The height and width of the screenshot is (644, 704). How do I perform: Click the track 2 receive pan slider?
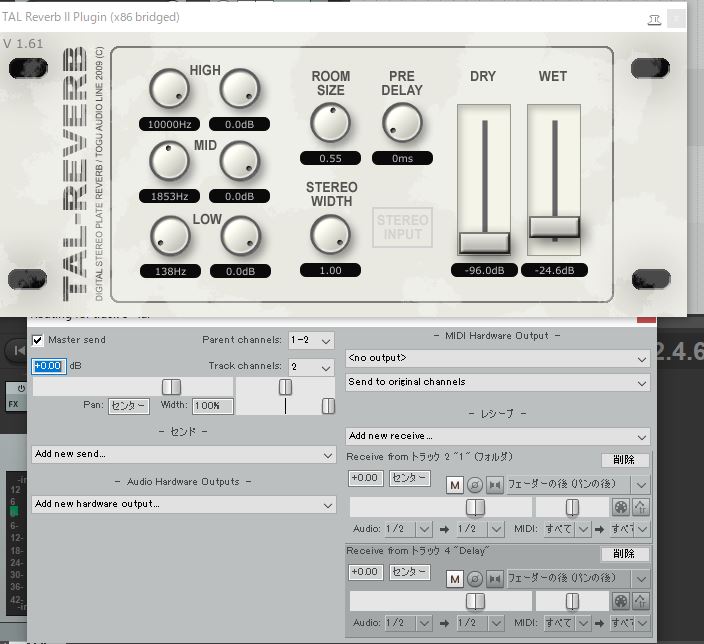tap(572, 507)
